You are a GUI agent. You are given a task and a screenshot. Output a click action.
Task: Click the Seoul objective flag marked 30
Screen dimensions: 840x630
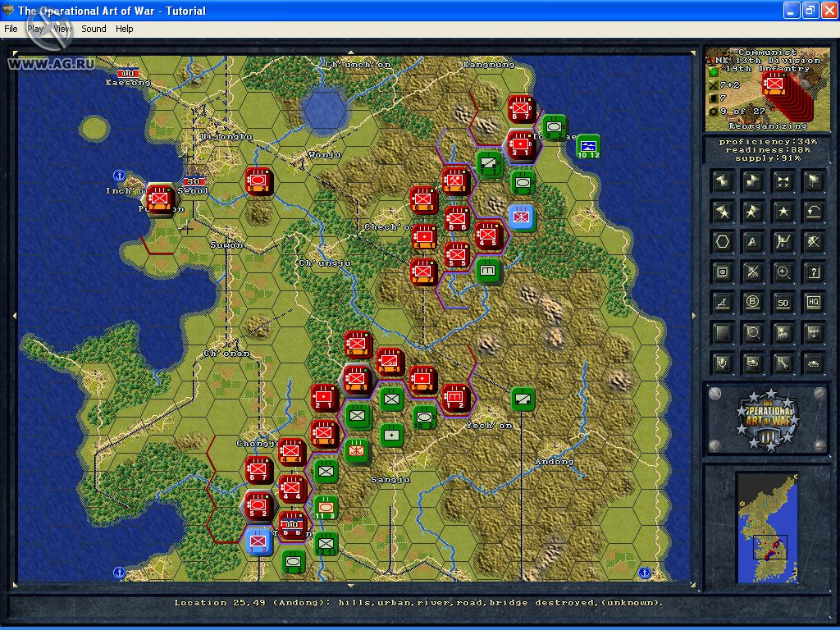click(192, 181)
